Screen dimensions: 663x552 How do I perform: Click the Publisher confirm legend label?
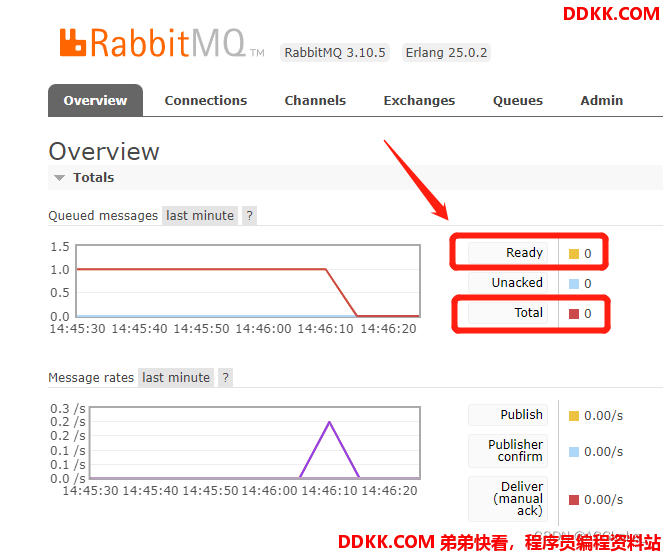pyautogui.click(x=508, y=450)
